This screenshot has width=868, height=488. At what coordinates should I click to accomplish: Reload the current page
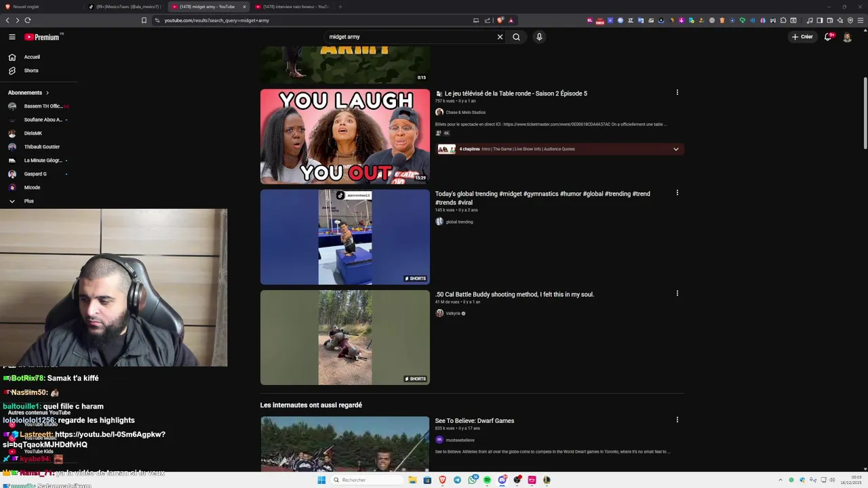[28, 20]
